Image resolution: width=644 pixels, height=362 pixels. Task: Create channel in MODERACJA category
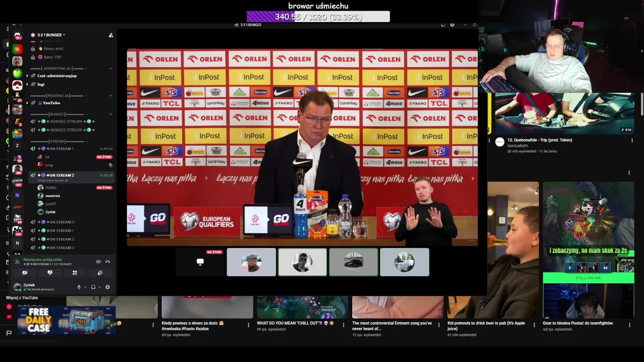[111, 96]
